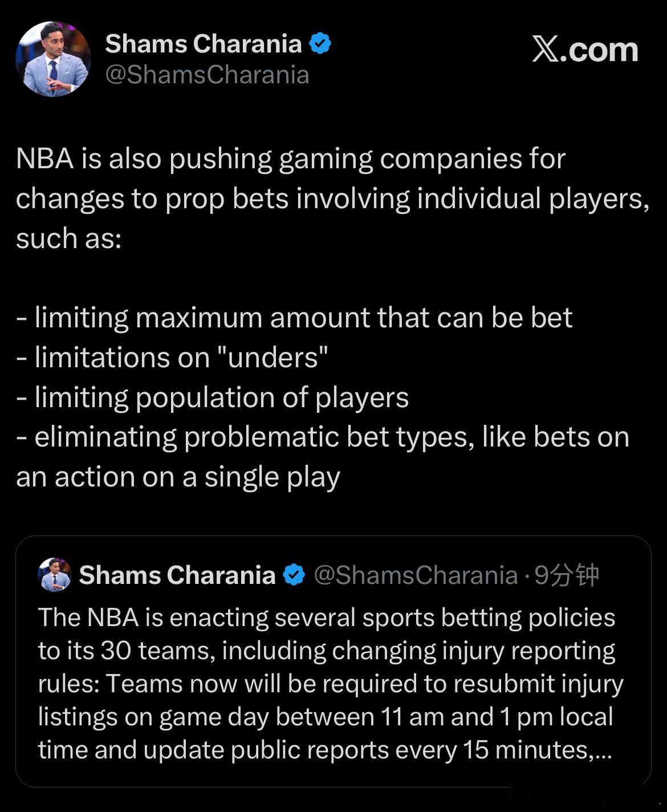Open quoted tweet about sports betting policies

[x=333, y=661]
